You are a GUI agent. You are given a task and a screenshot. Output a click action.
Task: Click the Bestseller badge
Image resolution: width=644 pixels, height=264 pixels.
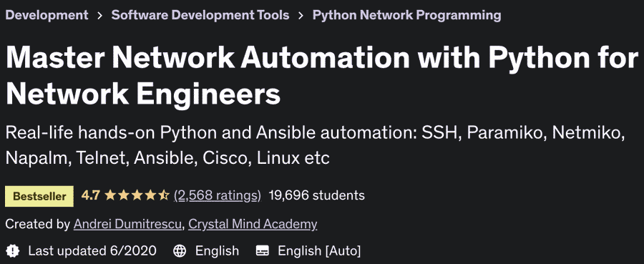[x=39, y=196]
